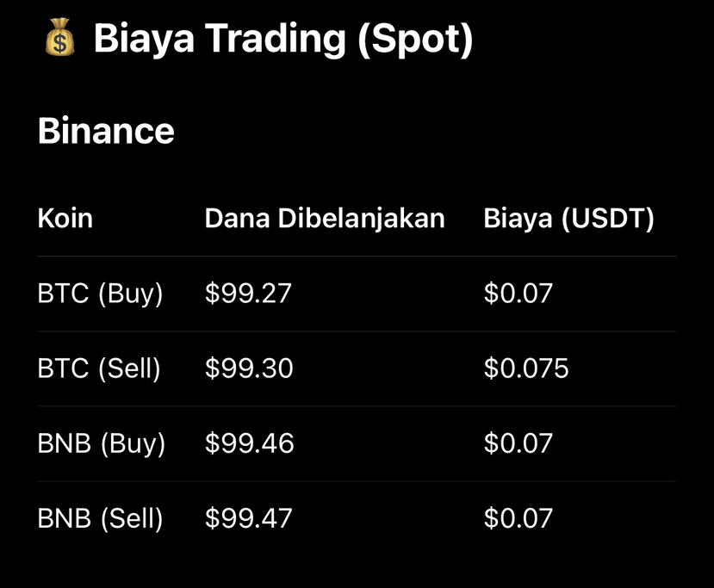The width and height of the screenshot is (714, 588).
Task: Select the BNB (Buy) row label
Action: [x=101, y=443]
